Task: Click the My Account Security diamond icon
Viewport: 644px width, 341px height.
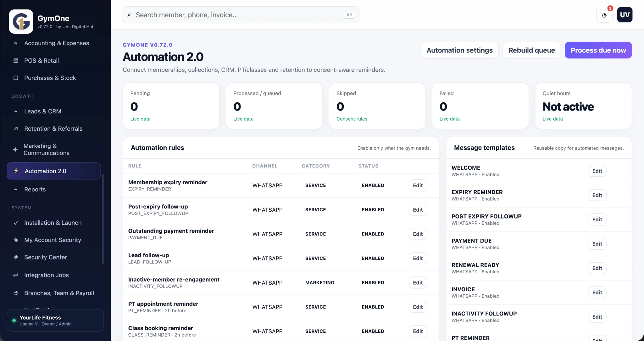Action: (x=16, y=240)
